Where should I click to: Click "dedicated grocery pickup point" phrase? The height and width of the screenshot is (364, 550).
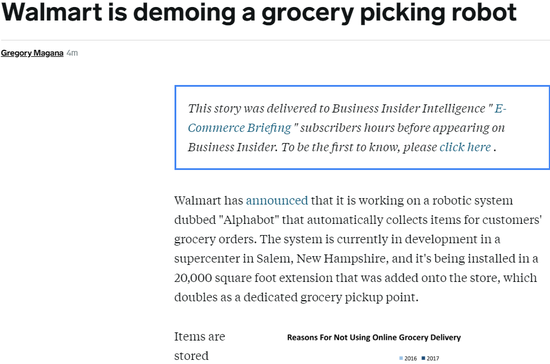pyautogui.click(x=330, y=297)
